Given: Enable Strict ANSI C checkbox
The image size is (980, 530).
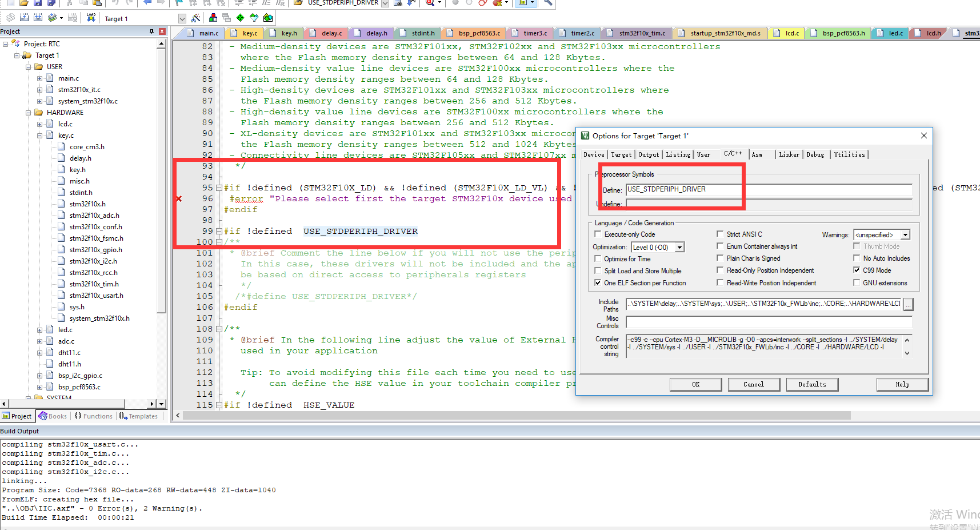Looking at the screenshot, I should pyautogui.click(x=720, y=234).
